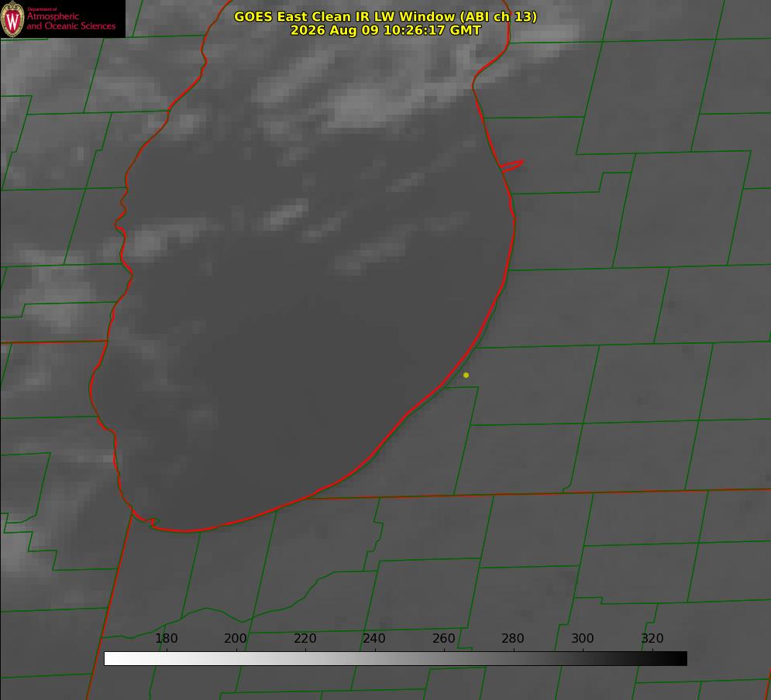Click the 200 label on the colorbar
The height and width of the screenshot is (700, 771).
(x=235, y=638)
